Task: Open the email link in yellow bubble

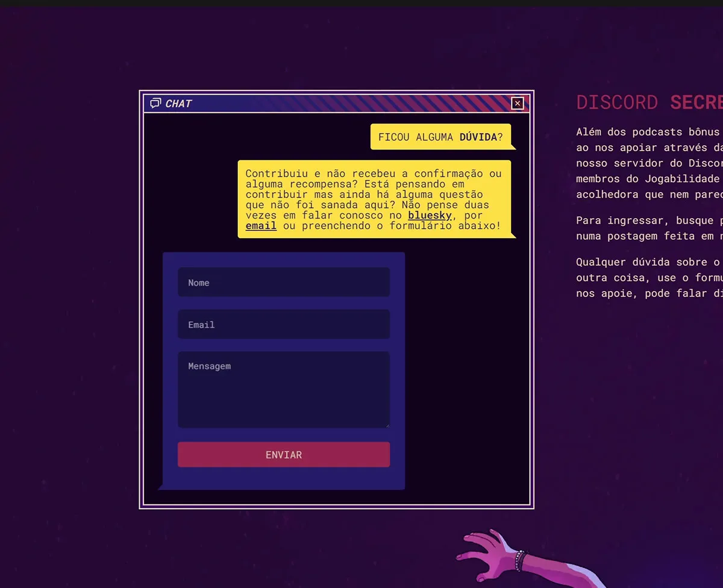Action: (x=261, y=226)
